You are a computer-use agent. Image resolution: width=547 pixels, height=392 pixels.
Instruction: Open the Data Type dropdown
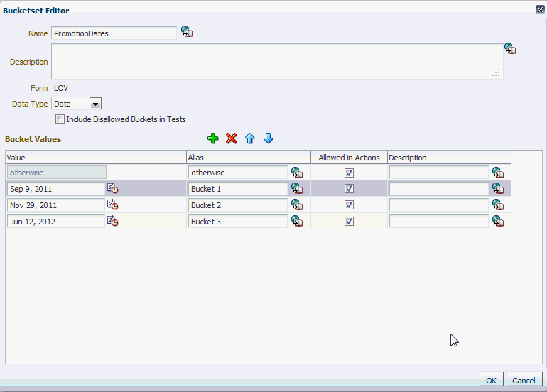coord(95,104)
